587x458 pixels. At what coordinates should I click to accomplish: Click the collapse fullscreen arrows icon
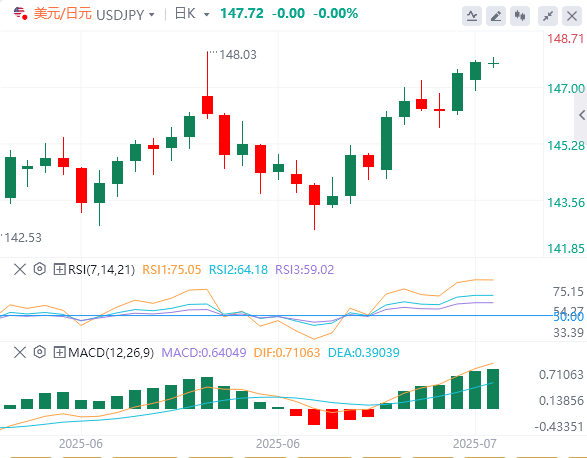[x=548, y=16]
